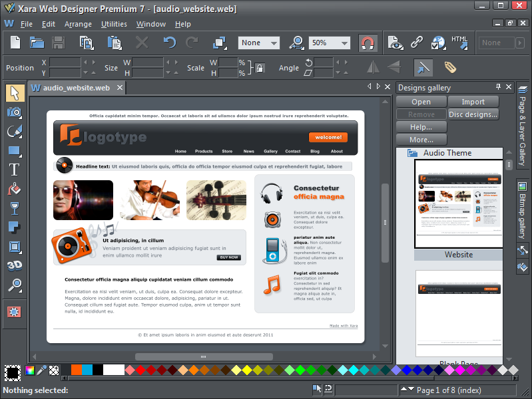Click the Export HTML toolbar icon

click(459, 43)
